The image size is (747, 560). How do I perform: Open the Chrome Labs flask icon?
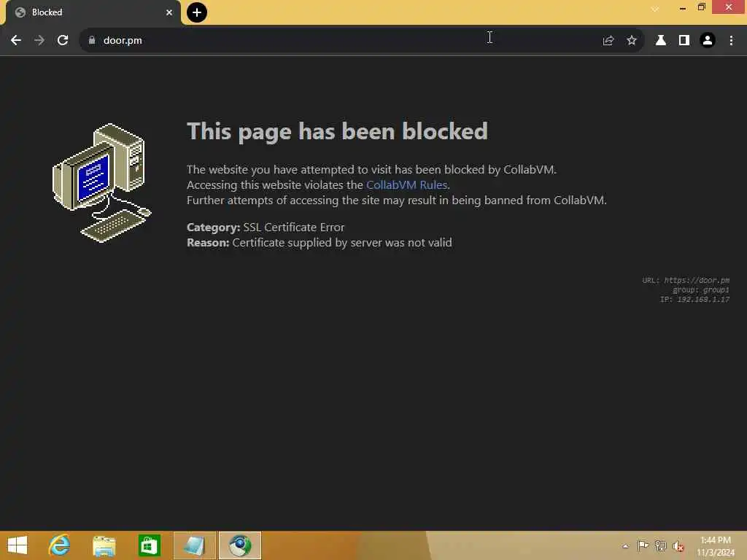pyautogui.click(x=661, y=41)
